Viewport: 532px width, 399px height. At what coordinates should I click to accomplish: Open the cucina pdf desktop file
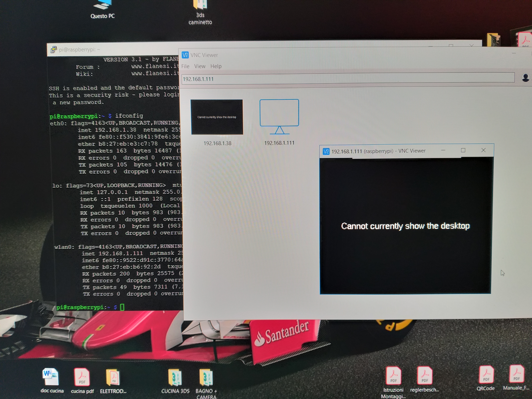82,381
